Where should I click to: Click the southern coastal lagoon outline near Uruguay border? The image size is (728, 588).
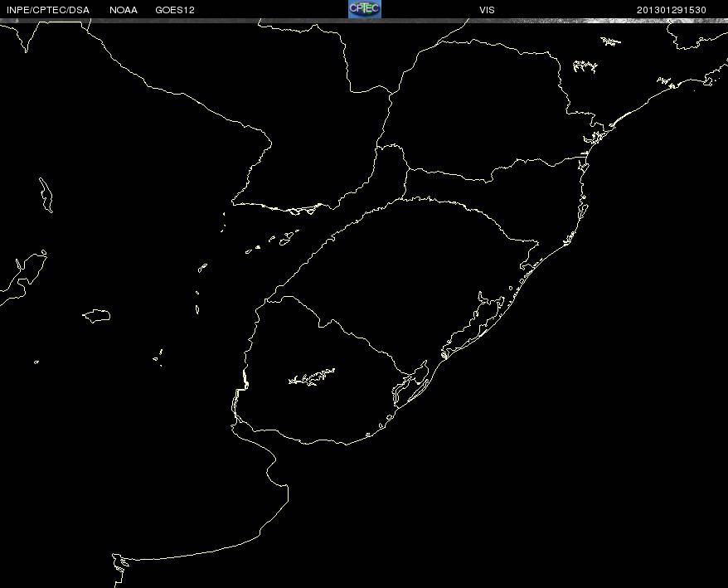point(410,381)
